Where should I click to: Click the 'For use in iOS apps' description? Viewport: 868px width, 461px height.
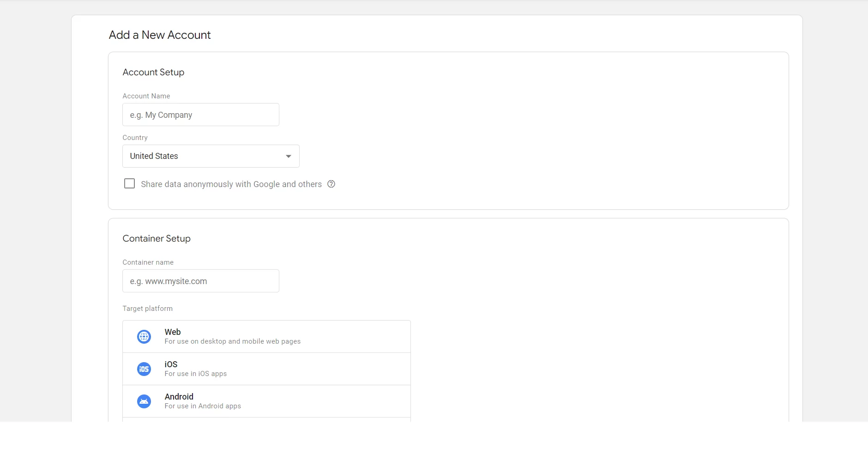[196, 374]
